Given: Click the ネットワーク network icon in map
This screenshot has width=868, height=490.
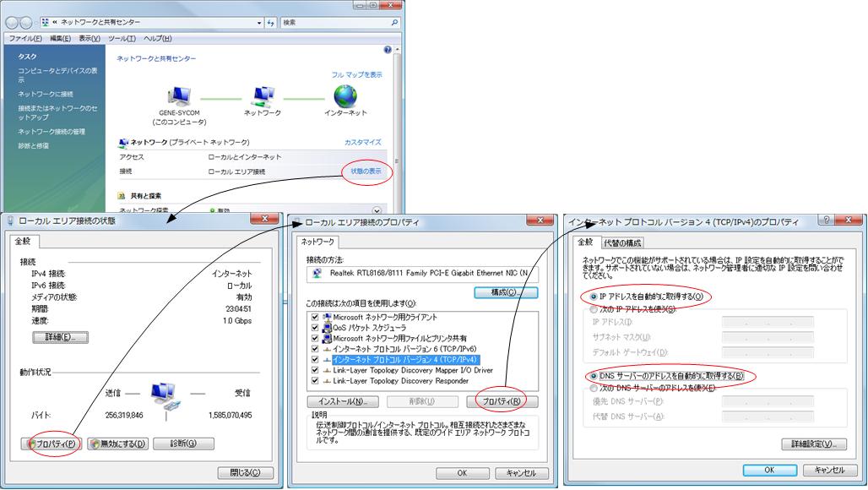Looking at the screenshot, I should click(x=263, y=96).
